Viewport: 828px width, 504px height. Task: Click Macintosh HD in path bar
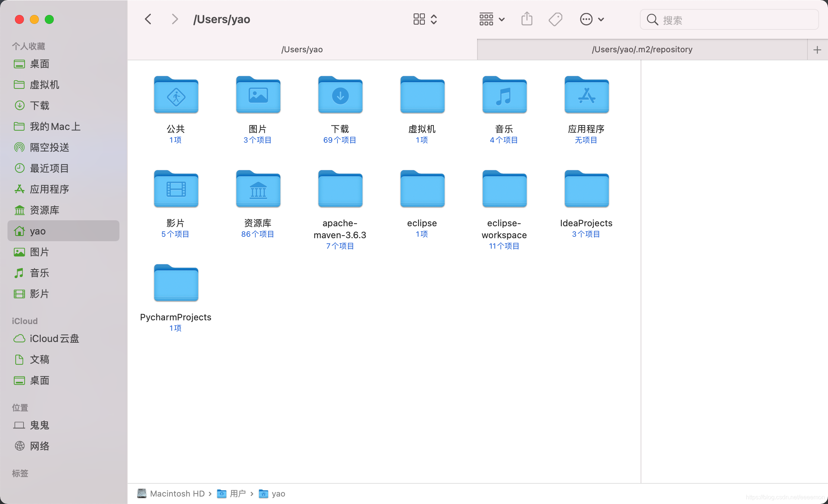pos(177,494)
